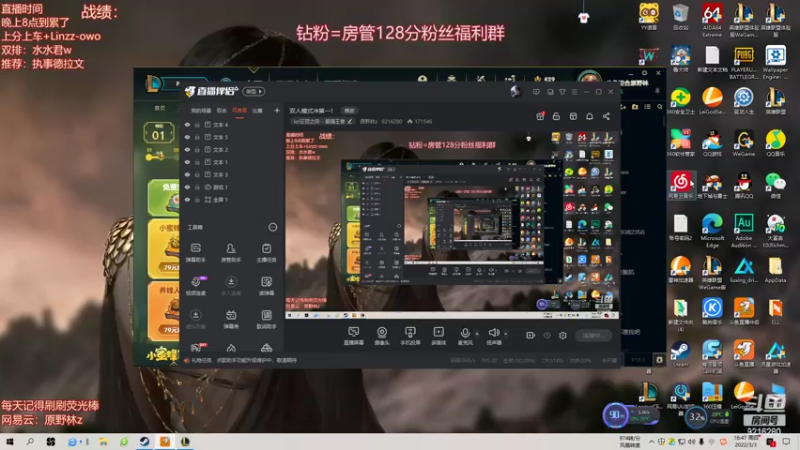Toggle eye visibility for 文本 4 layer

point(187,124)
